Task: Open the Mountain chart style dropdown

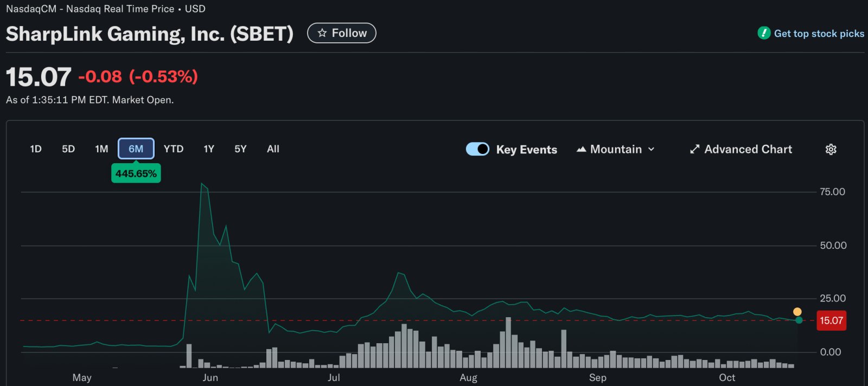Action: [x=616, y=150]
